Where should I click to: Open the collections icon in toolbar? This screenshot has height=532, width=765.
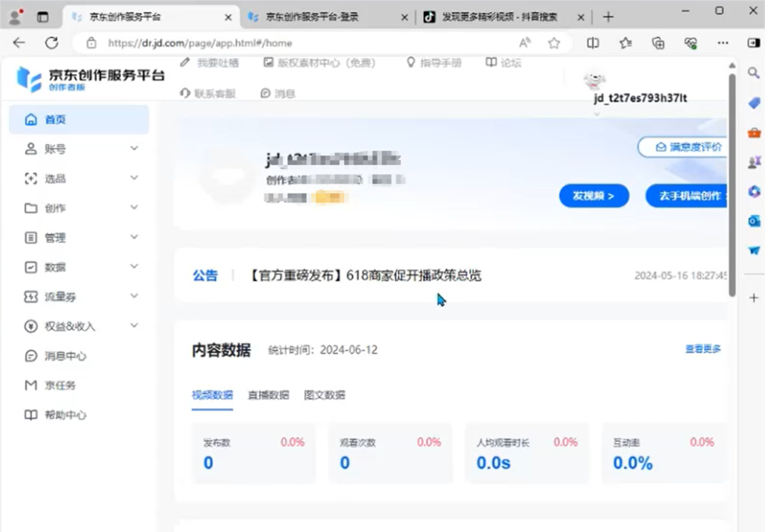[x=658, y=43]
